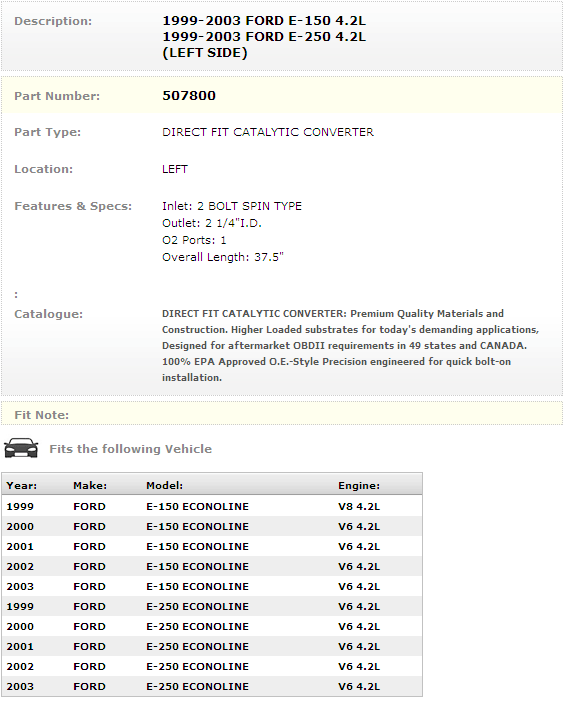Select the 1999 E-150 ECONOLINE year cell
The width and height of the screenshot is (570, 723).
click(x=20, y=506)
